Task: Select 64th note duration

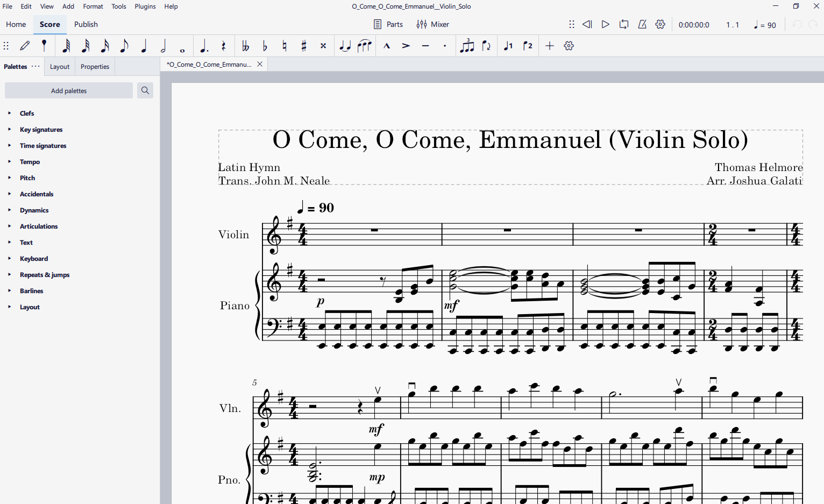Action: click(x=66, y=46)
